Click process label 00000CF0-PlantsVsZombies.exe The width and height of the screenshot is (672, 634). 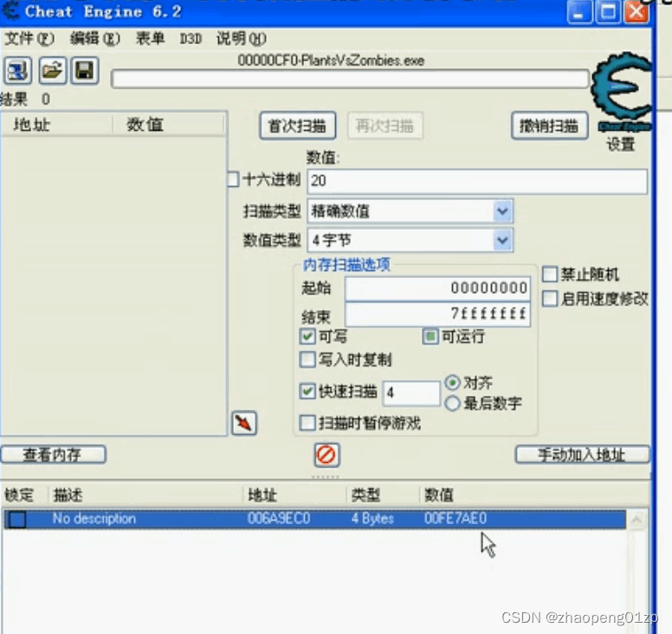[331, 61]
